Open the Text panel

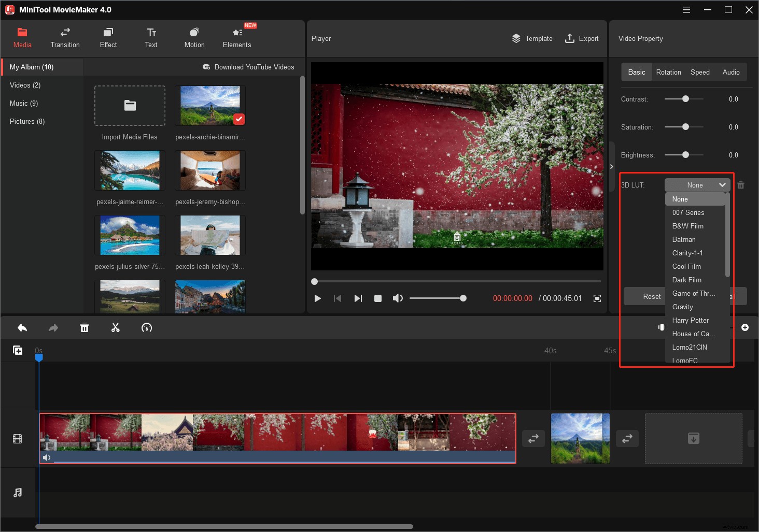point(151,37)
